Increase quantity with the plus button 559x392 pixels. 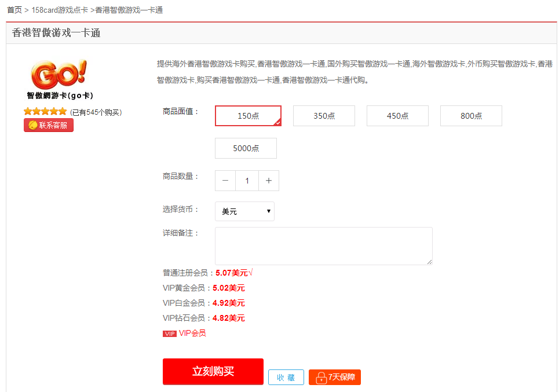[269, 181]
